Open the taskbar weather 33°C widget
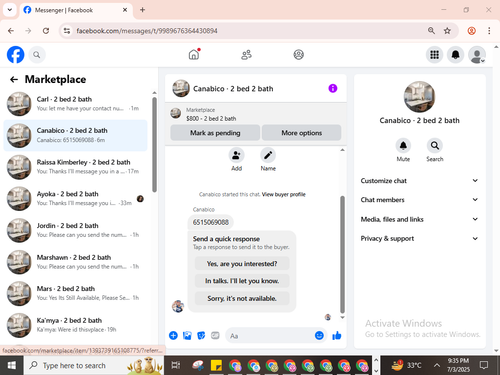Screen dimensions: 500x375 coord(406,365)
